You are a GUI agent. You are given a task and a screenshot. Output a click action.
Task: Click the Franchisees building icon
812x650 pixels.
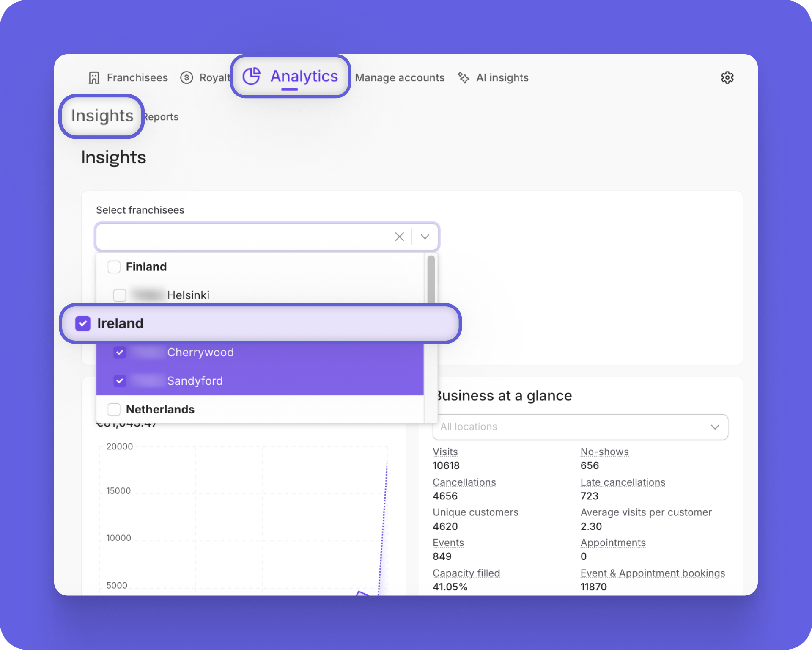pos(94,78)
